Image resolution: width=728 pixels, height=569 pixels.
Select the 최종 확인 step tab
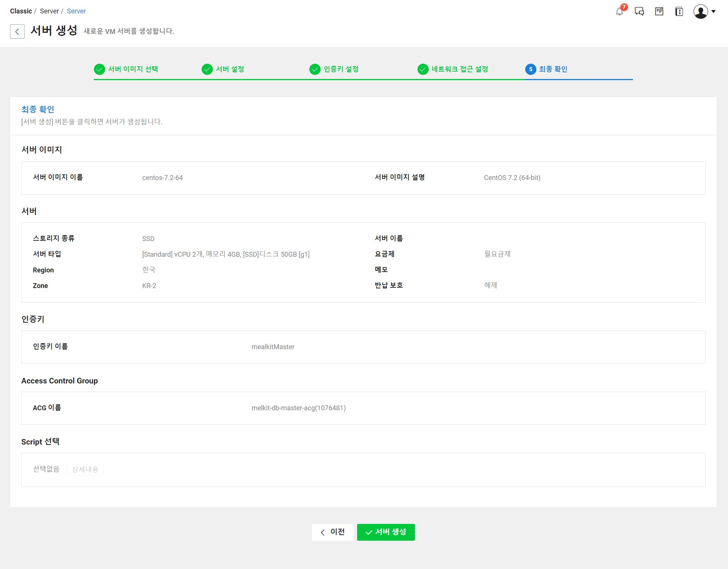coord(553,69)
